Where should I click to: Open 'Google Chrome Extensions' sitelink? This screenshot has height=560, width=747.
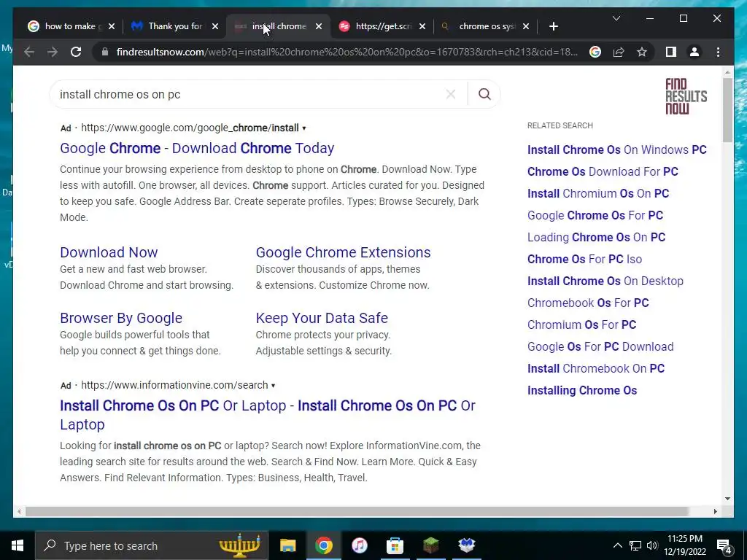pos(343,252)
